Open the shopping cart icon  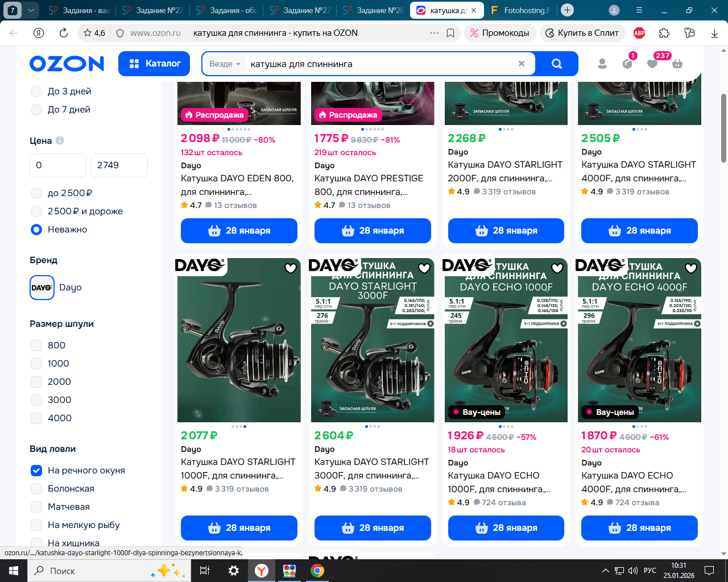point(677,64)
